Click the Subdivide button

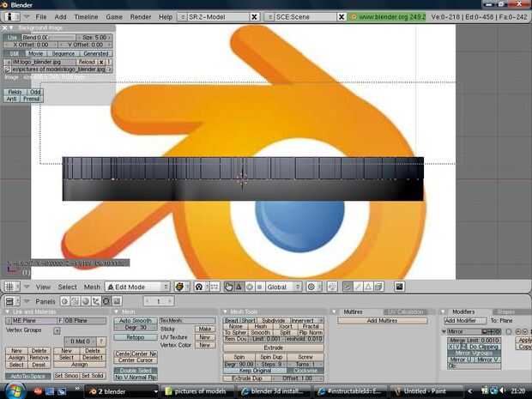[x=273, y=320]
